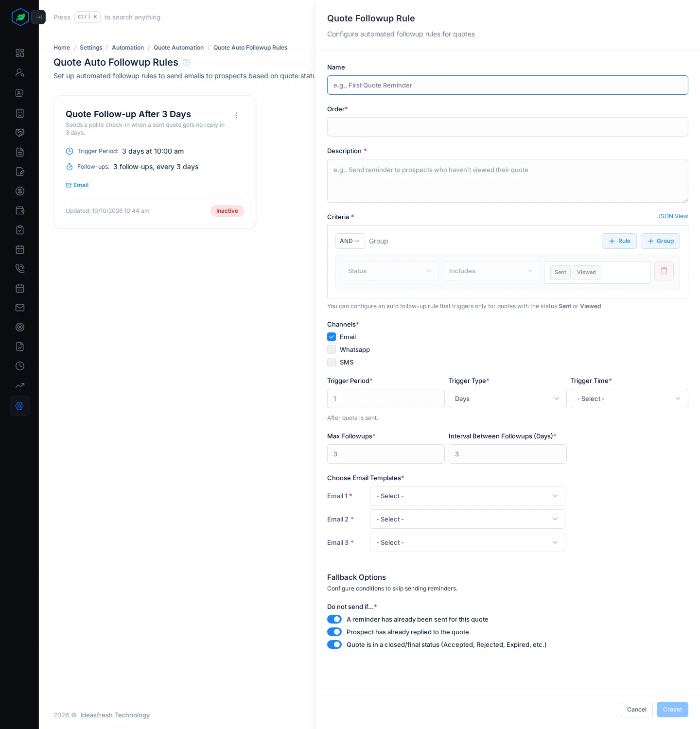The image size is (700, 729).
Task: Open the contact book icon in sidebar
Action: 20,93
